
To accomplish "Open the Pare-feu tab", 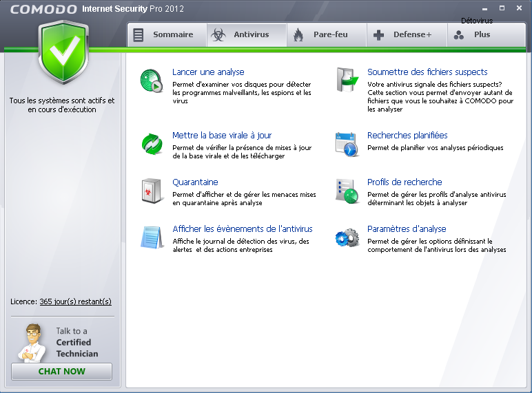I will point(327,34).
